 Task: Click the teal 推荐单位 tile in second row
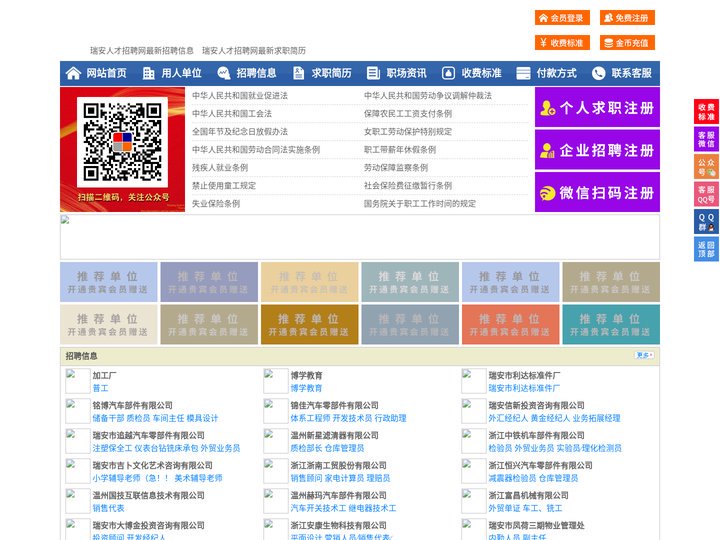(x=611, y=325)
